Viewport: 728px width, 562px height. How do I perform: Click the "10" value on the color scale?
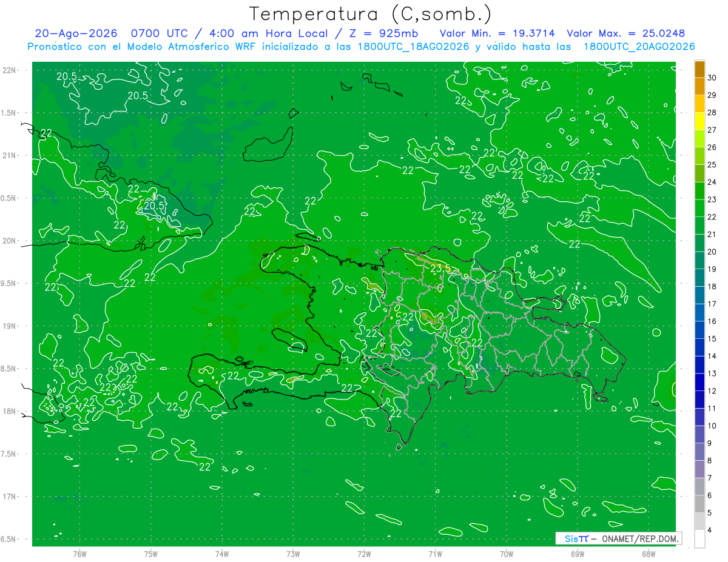pos(712,426)
